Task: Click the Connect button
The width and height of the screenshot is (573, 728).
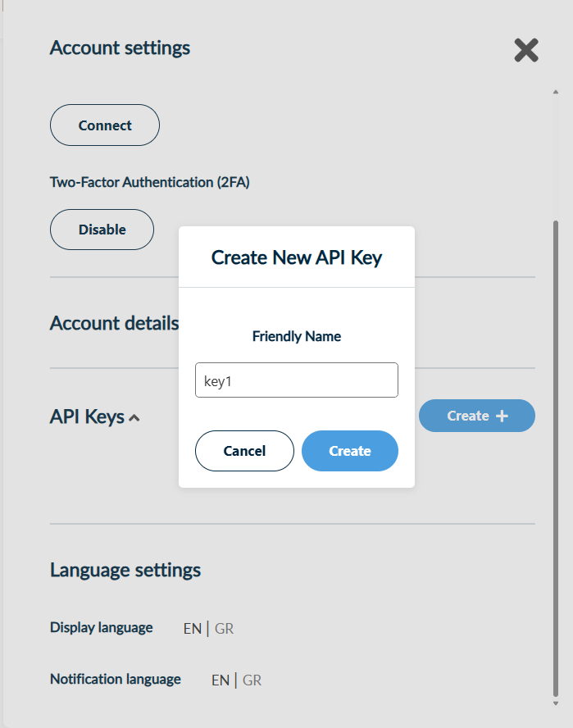Action: tap(105, 125)
